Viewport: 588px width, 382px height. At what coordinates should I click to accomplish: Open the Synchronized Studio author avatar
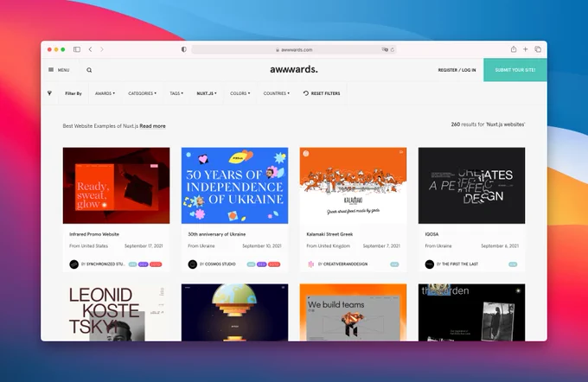pos(73,264)
